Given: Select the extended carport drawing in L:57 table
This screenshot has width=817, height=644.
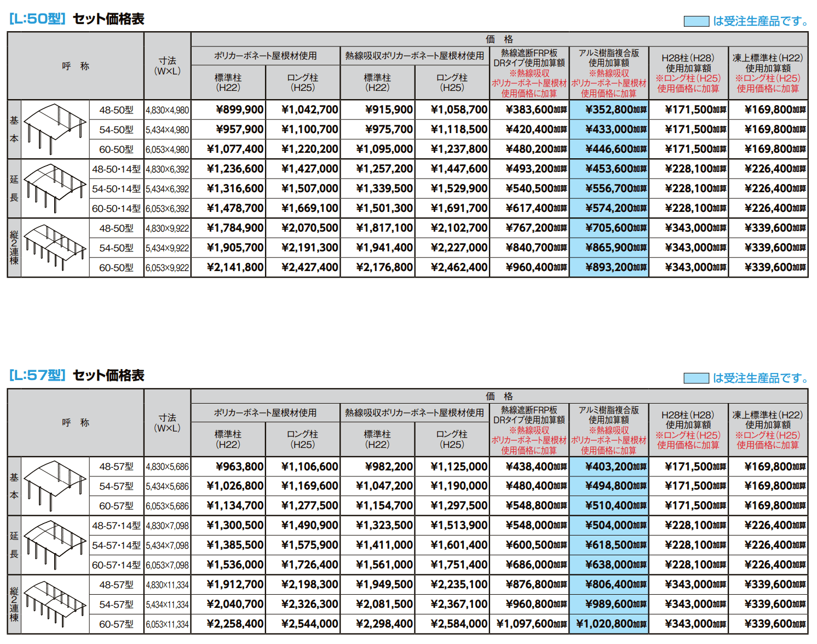Looking at the screenshot, I should click(55, 545).
